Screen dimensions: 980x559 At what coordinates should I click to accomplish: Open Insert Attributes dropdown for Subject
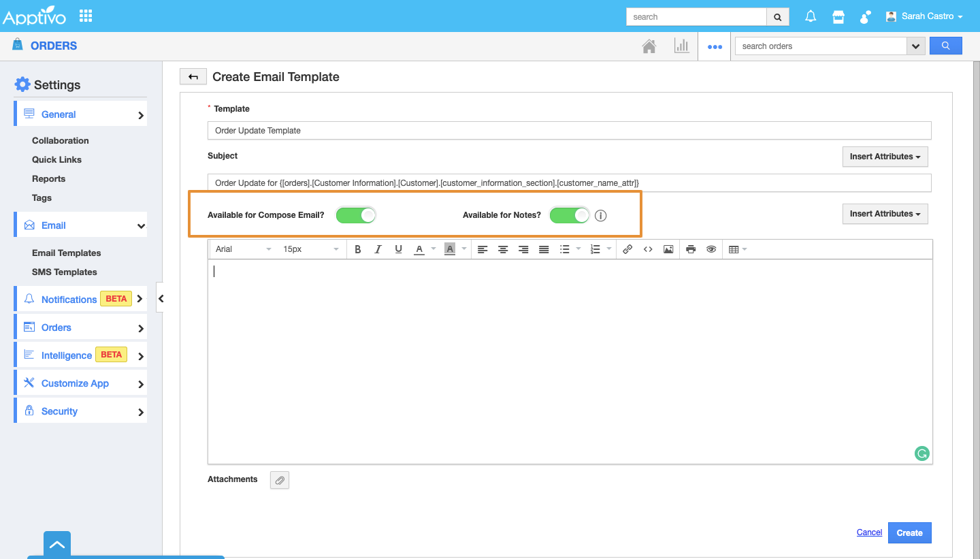point(885,157)
